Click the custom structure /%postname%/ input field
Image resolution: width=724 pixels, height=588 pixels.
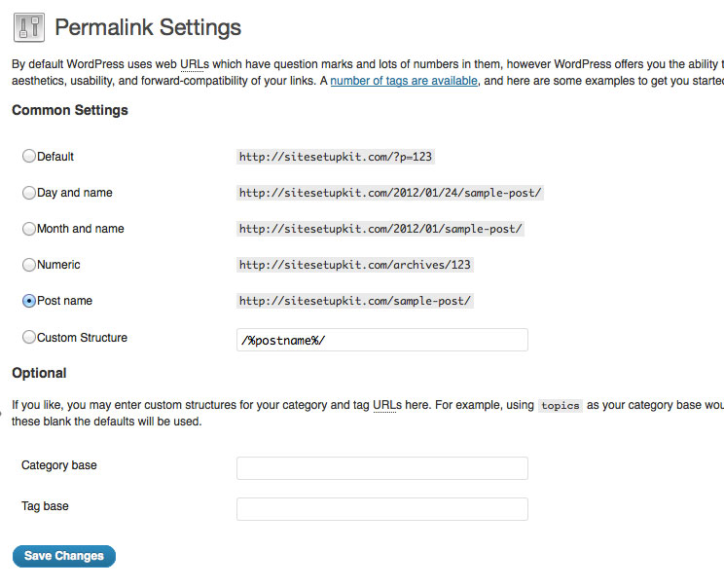tap(382, 340)
